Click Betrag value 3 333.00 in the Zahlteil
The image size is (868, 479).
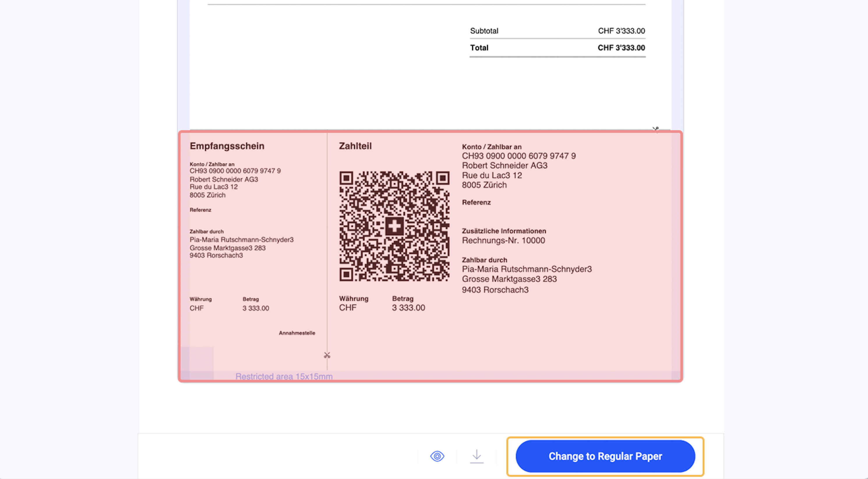coord(408,308)
